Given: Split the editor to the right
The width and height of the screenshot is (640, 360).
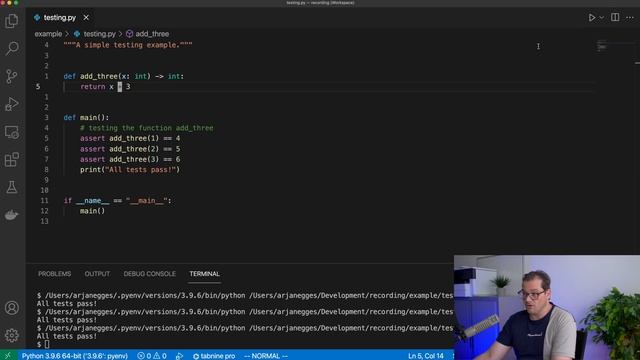Looking at the screenshot, I should [615, 17].
